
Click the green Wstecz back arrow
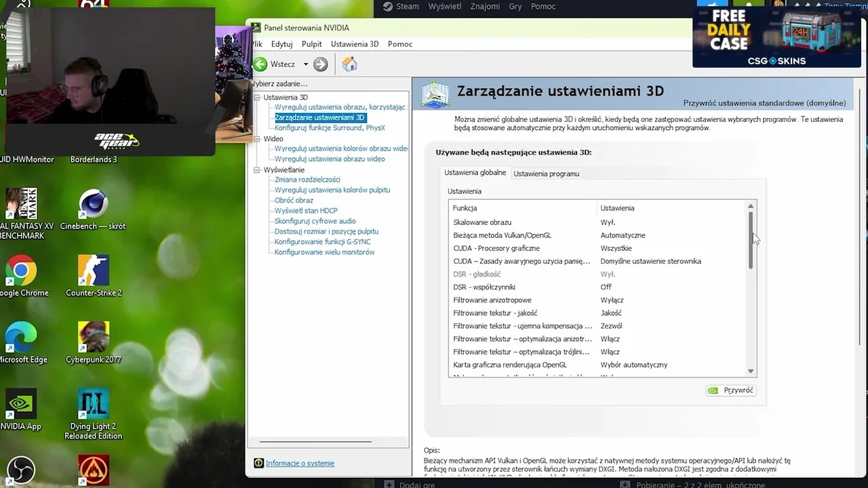(x=260, y=64)
